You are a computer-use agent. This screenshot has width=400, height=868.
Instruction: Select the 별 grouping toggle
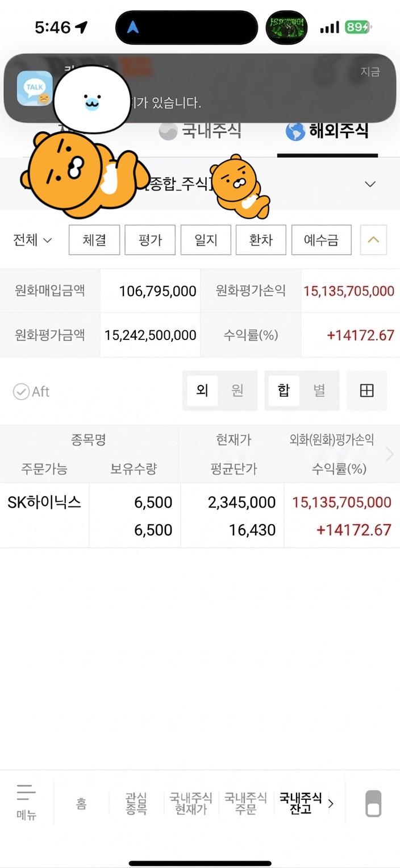pos(319,391)
